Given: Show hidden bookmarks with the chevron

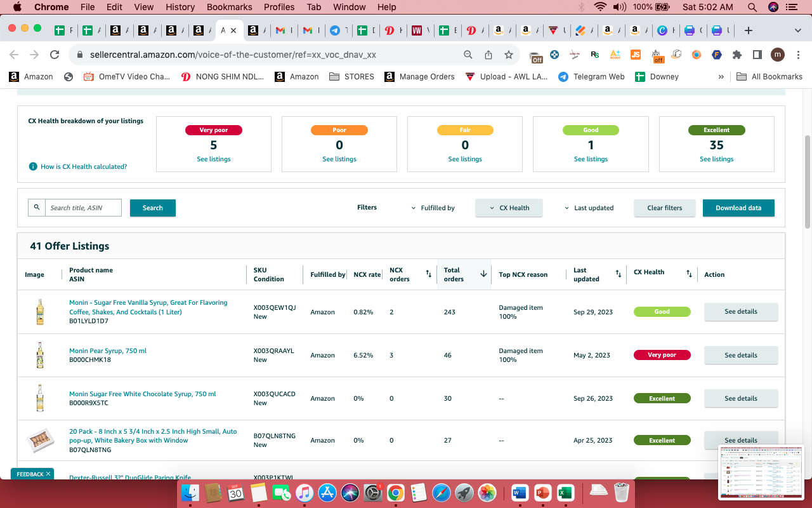Looking at the screenshot, I should (x=721, y=76).
